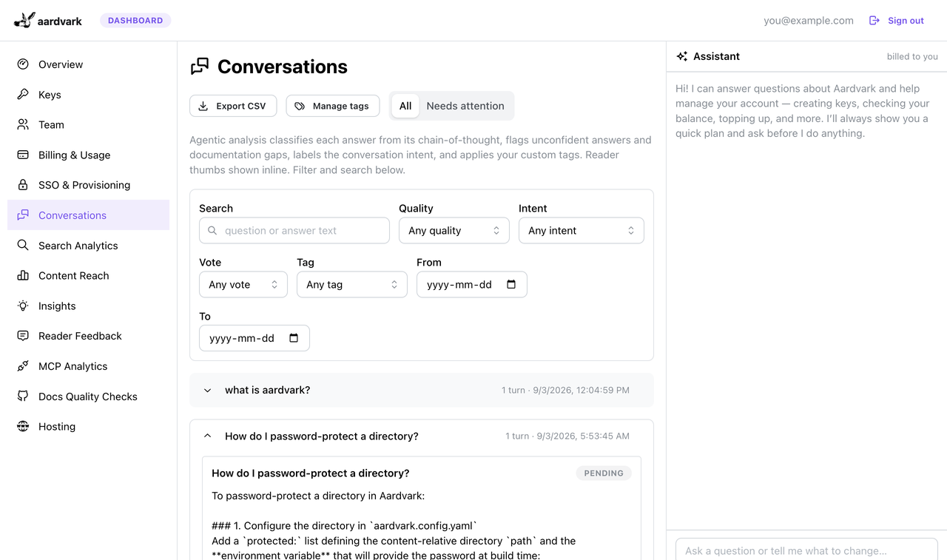Click the Search Analytics magnifier icon
The height and width of the screenshot is (560, 947).
tap(23, 246)
